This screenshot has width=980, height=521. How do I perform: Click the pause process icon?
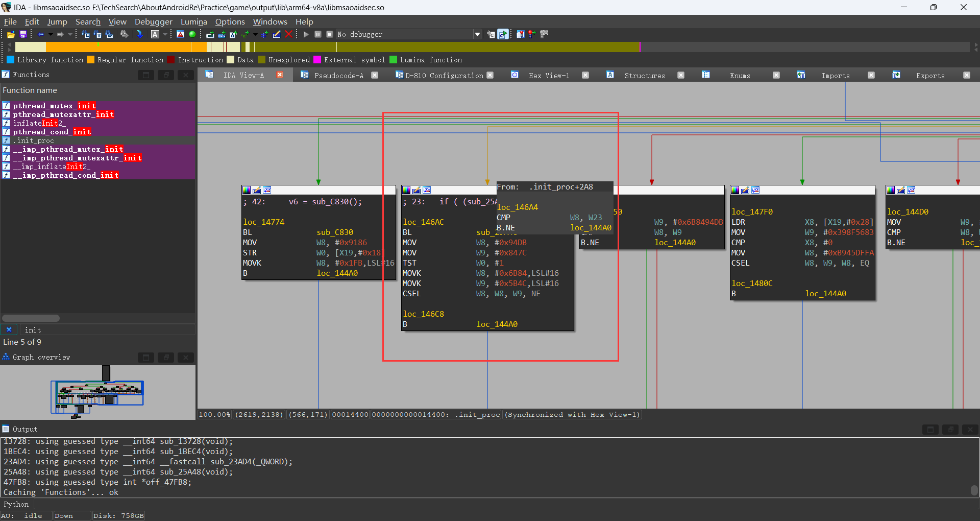(318, 34)
